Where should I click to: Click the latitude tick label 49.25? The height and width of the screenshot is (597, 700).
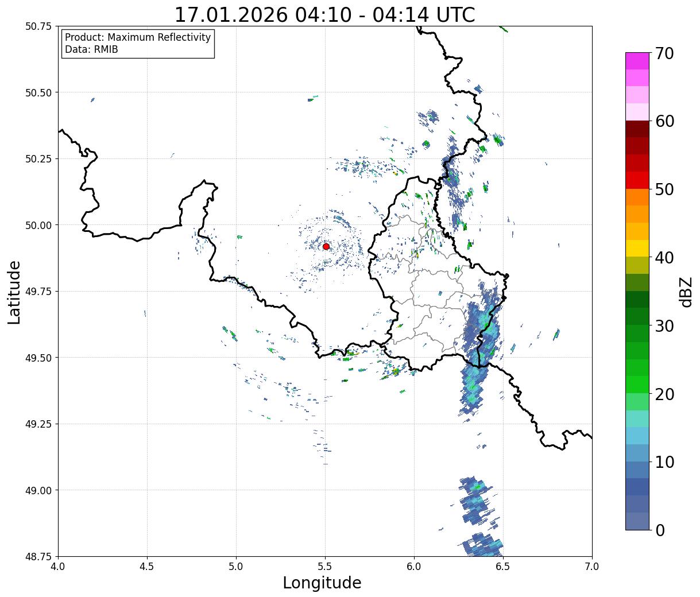pyautogui.click(x=38, y=424)
